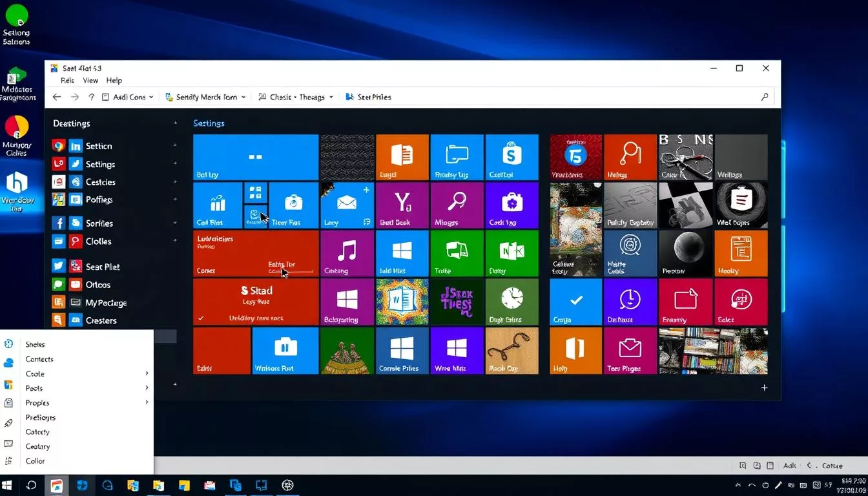Open the Edge browser from the taskbar
Image resolution: width=868 pixels, height=496 pixels.
pyautogui.click(x=107, y=485)
